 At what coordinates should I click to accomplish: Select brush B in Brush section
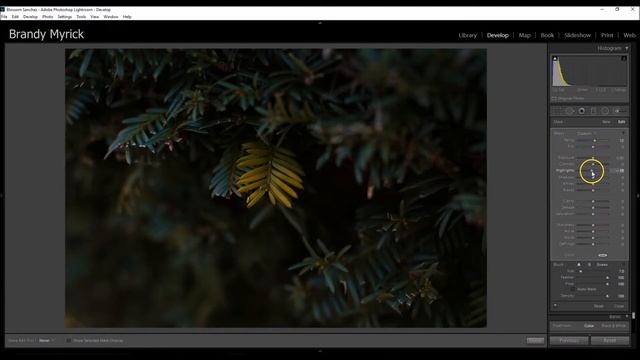(x=589, y=264)
